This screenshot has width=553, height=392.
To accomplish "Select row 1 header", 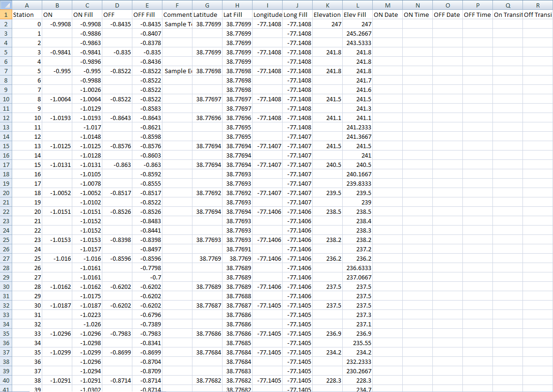I will (x=6, y=15).
